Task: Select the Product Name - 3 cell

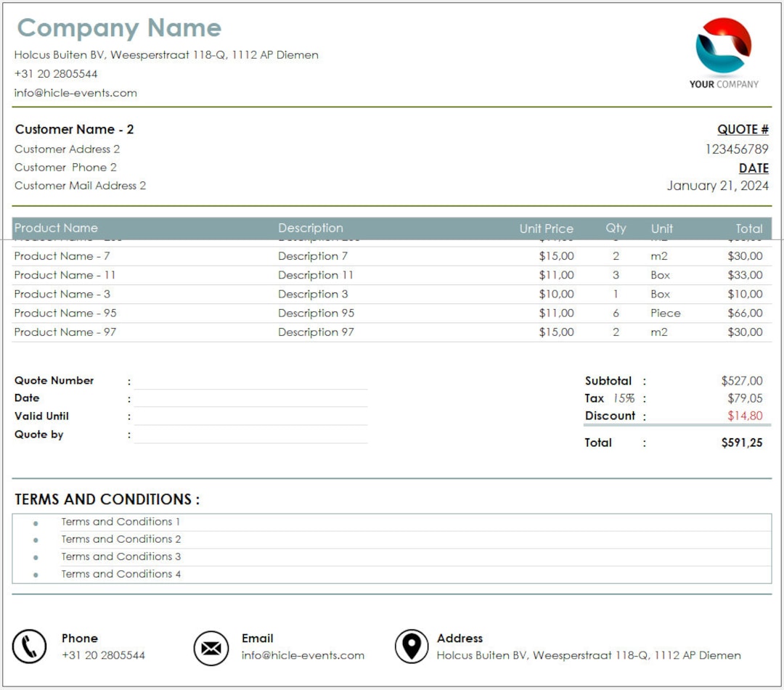Action: point(62,295)
